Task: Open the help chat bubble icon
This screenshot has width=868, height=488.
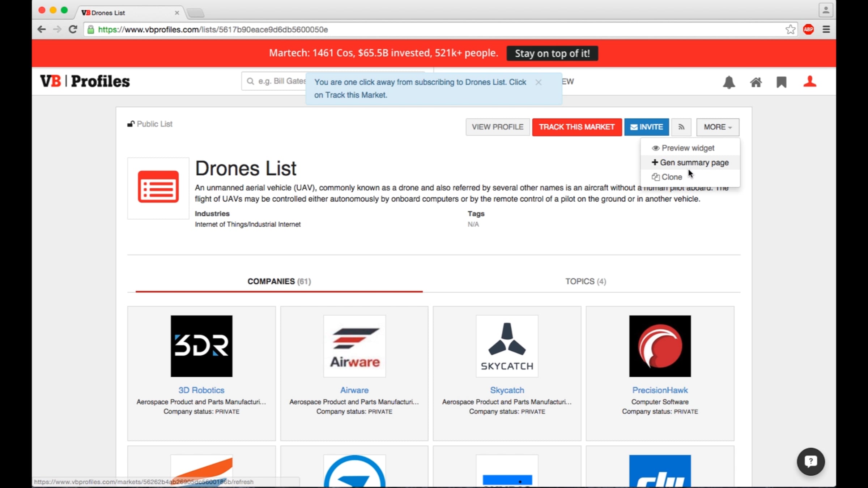Action: pos(810,461)
